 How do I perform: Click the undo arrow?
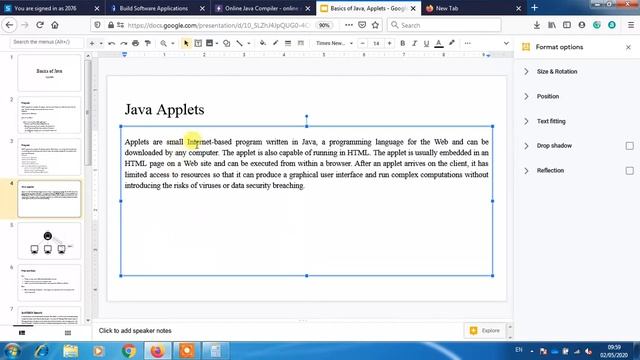coord(111,43)
